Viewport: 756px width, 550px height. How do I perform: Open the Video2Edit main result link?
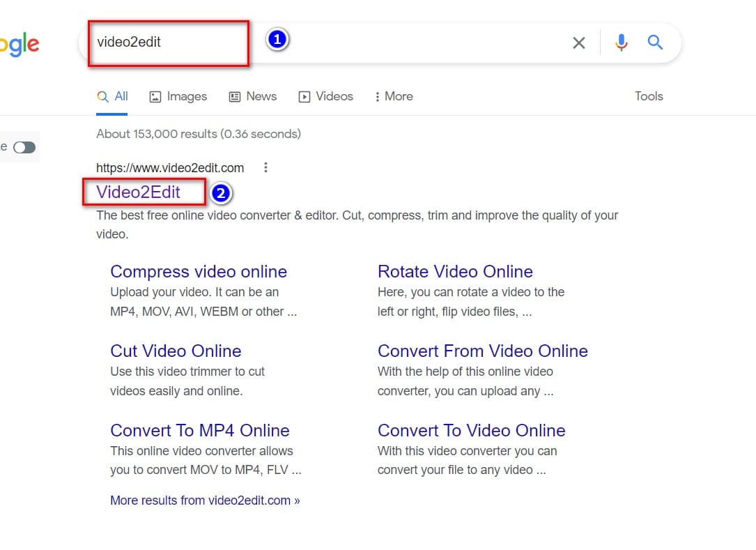pyautogui.click(x=139, y=192)
